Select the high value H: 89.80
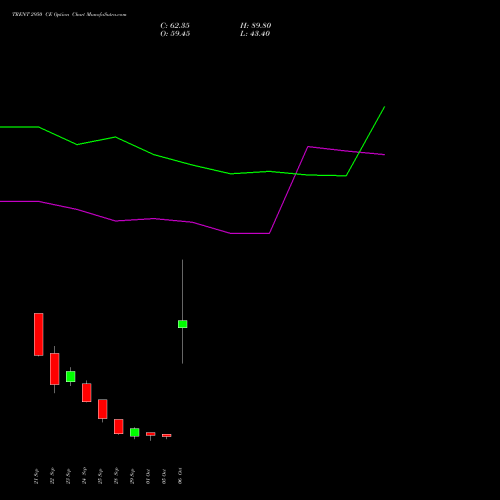 click(256, 26)
